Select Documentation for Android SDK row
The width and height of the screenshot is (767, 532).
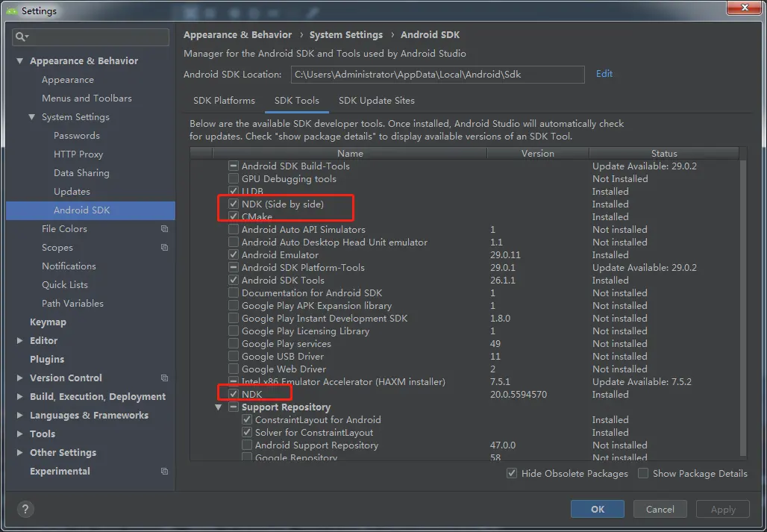tap(465, 293)
